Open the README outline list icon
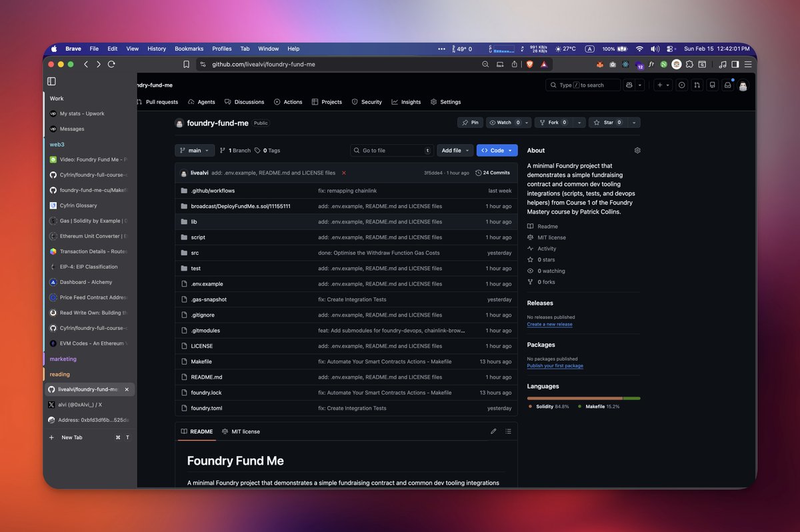Image resolution: width=800 pixels, height=532 pixels. [509, 431]
